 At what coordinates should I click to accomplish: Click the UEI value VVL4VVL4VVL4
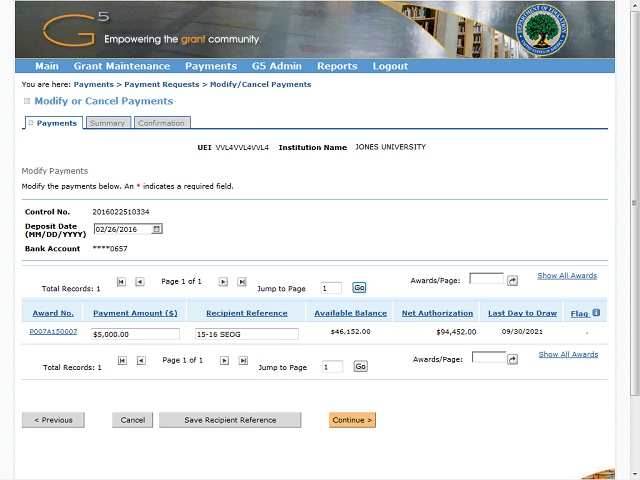coord(242,147)
